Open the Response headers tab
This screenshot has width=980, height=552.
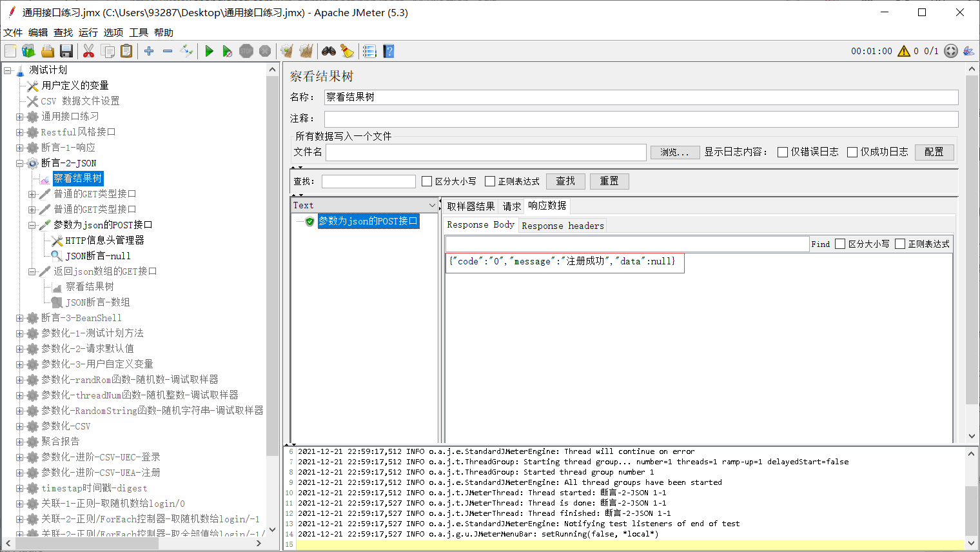[563, 226]
